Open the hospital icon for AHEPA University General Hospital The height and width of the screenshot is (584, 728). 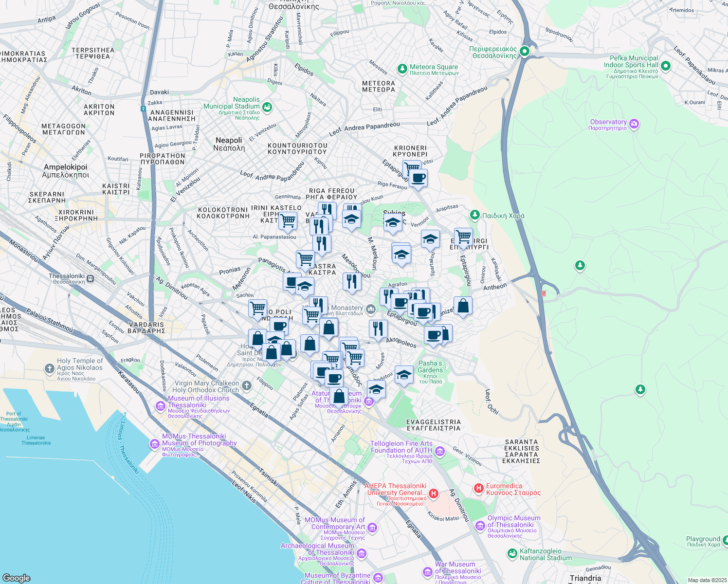pyautogui.click(x=434, y=493)
